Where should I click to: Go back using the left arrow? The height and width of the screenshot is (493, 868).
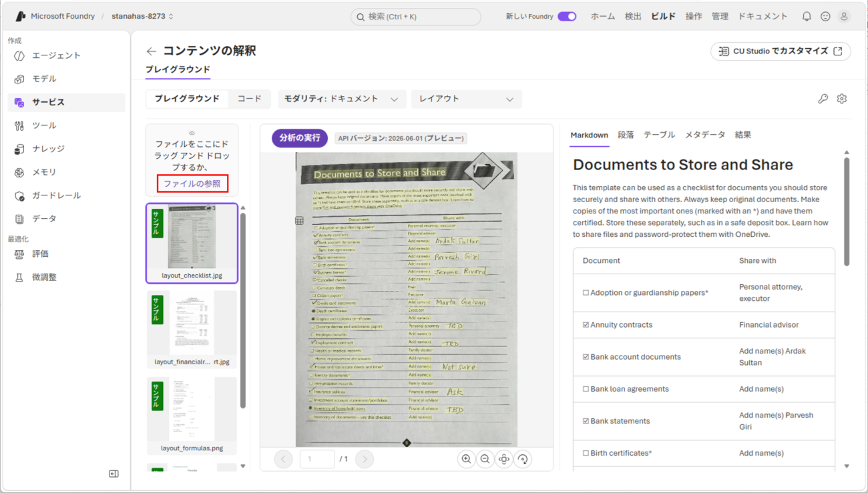tap(152, 51)
